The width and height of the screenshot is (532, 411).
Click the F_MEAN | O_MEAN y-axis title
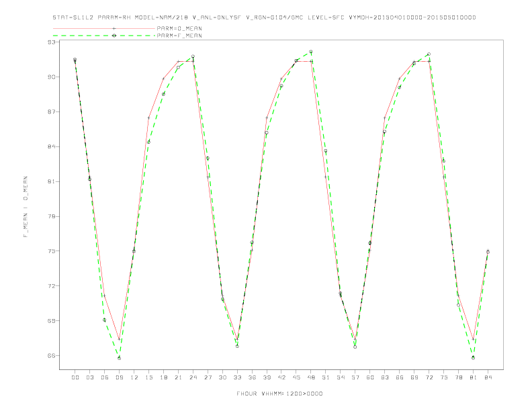[x=26, y=207]
